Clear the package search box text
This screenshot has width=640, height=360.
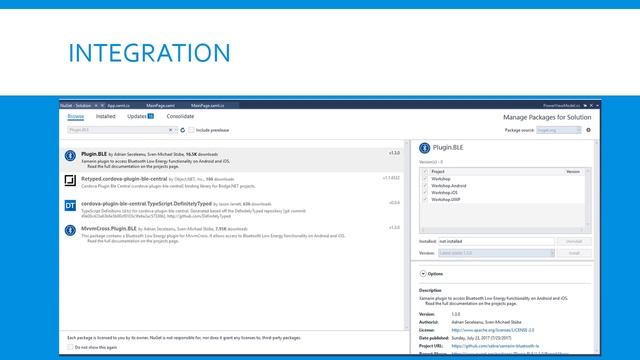(171, 130)
